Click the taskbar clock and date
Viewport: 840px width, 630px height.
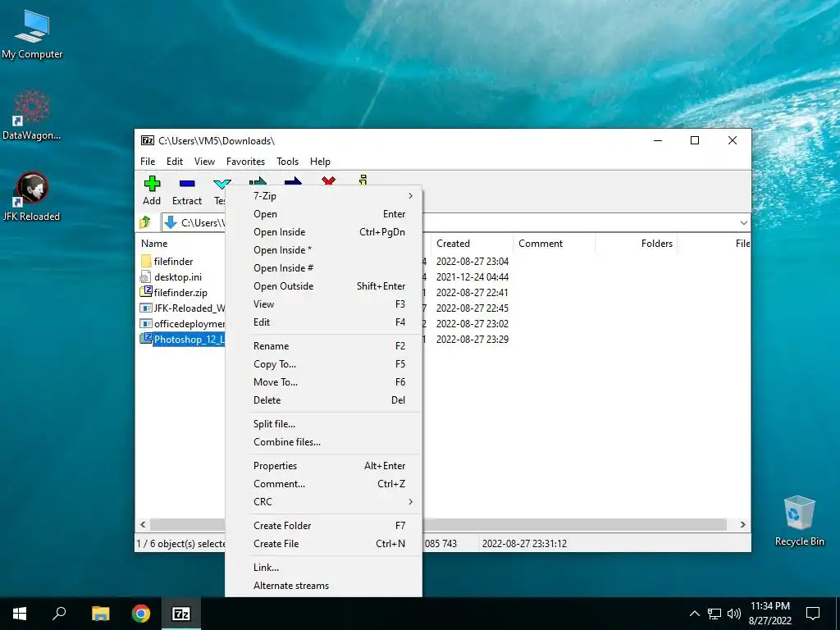click(x=770, y=614)
